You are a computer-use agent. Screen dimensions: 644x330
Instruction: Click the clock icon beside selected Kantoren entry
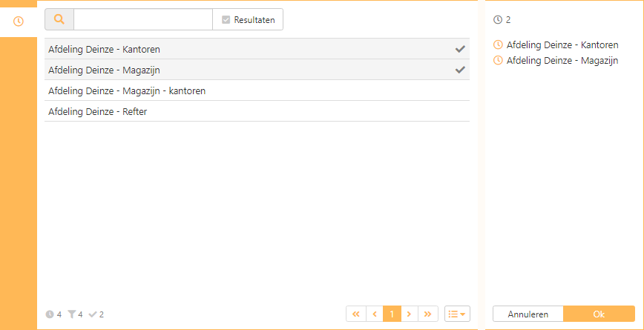pos(499,45)
